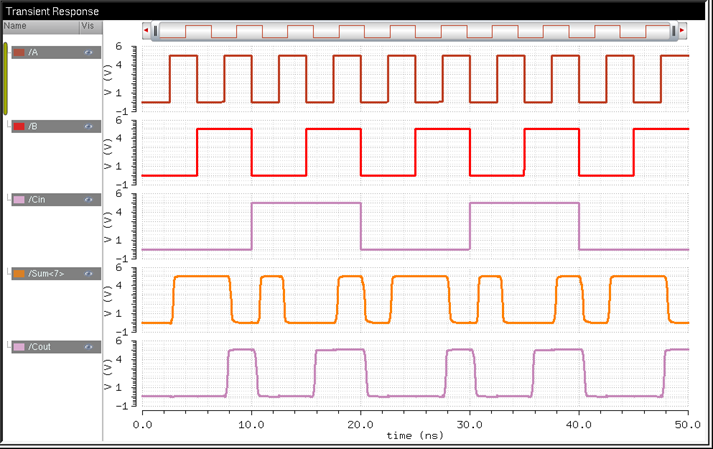Click the Transient Response window title
The height and width of the screenshot is (449, 713).
point(49,10)
